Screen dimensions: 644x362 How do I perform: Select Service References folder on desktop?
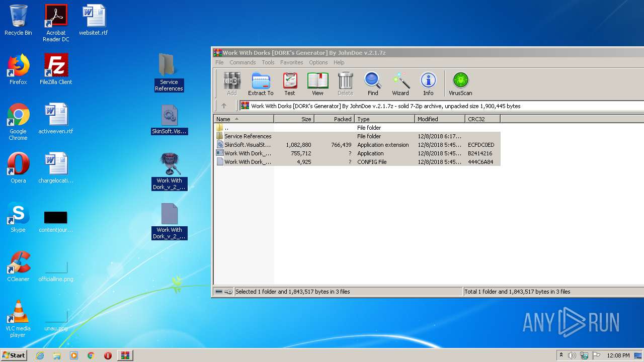(x=169, y=72)
